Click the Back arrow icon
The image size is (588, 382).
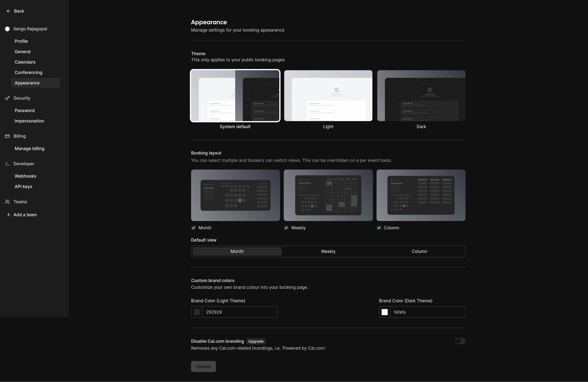pyautogui.click(x=8, y=11)
